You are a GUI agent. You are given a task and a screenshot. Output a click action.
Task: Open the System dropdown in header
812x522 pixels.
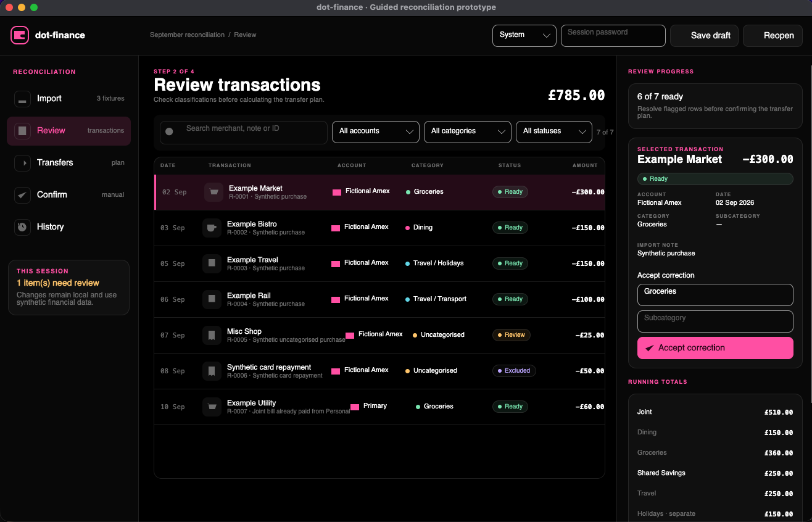(524, 35)
